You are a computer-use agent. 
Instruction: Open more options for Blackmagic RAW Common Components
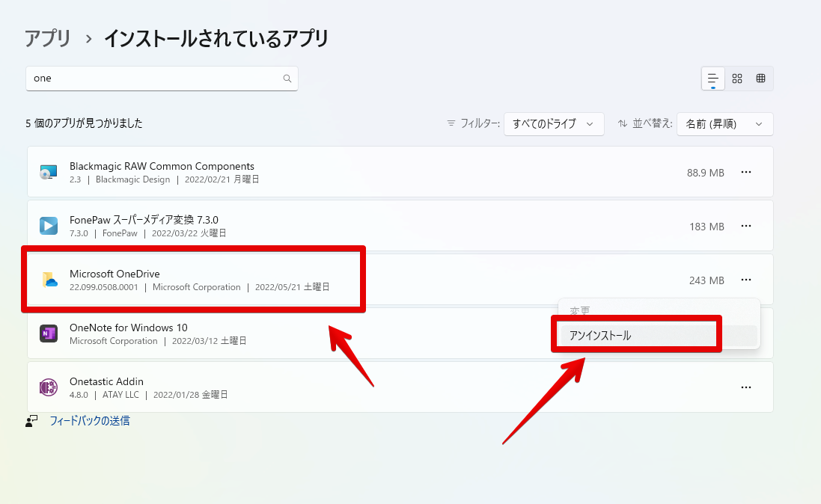tap(746, 172)
